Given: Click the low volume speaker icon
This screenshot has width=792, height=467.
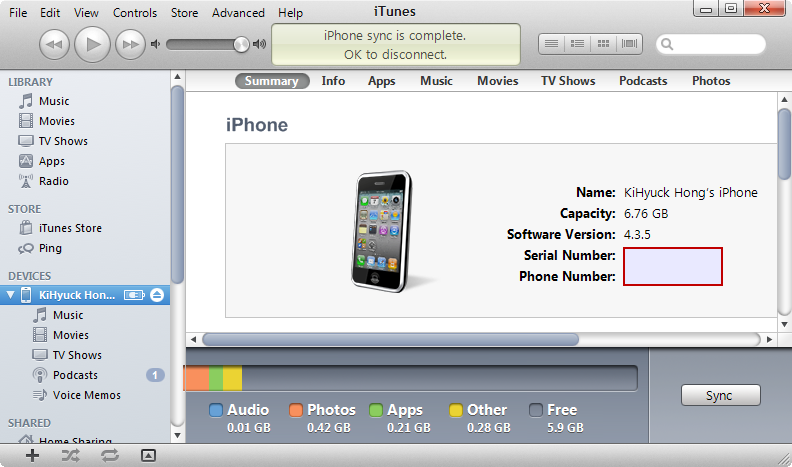Looking at the screenshot, I should click(x=156, y=44).
